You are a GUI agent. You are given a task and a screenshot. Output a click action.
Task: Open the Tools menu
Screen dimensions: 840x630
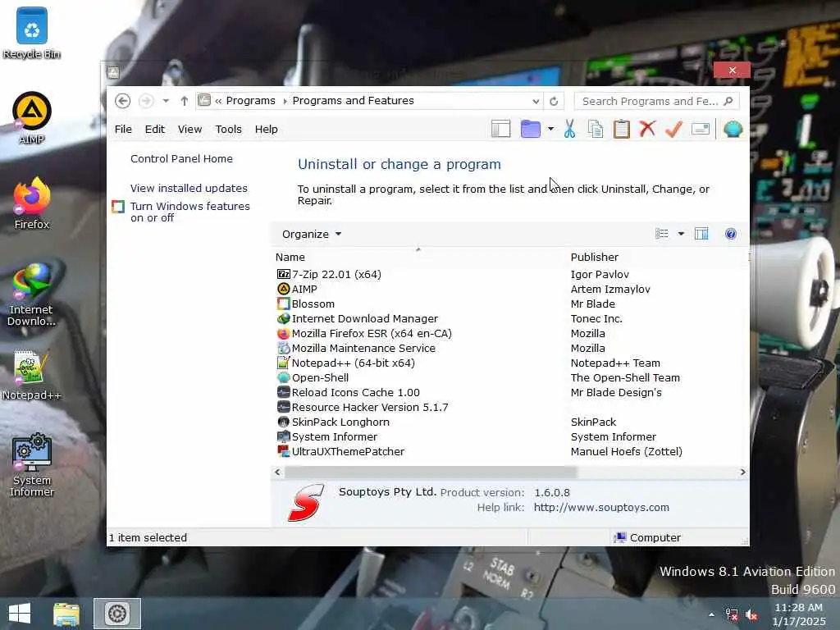click(229, 129)
